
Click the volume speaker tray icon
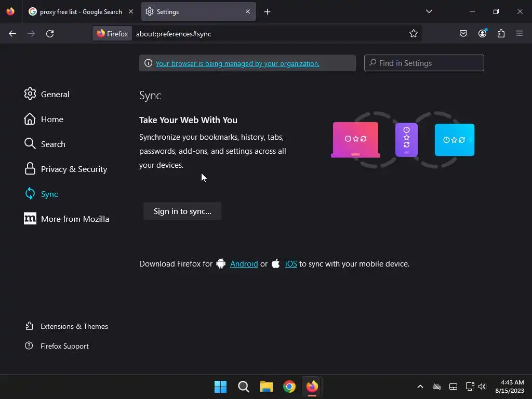[482, 387]
